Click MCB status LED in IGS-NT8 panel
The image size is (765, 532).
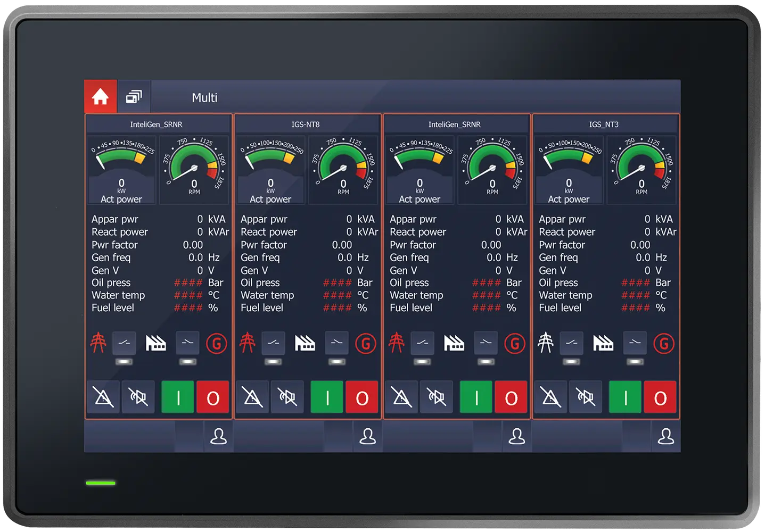point(273,362)
